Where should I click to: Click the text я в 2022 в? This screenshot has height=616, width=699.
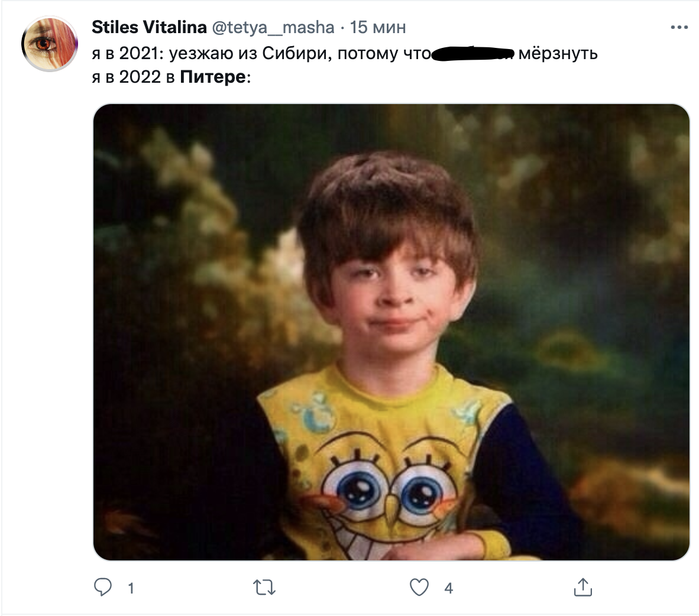point(133,77)
